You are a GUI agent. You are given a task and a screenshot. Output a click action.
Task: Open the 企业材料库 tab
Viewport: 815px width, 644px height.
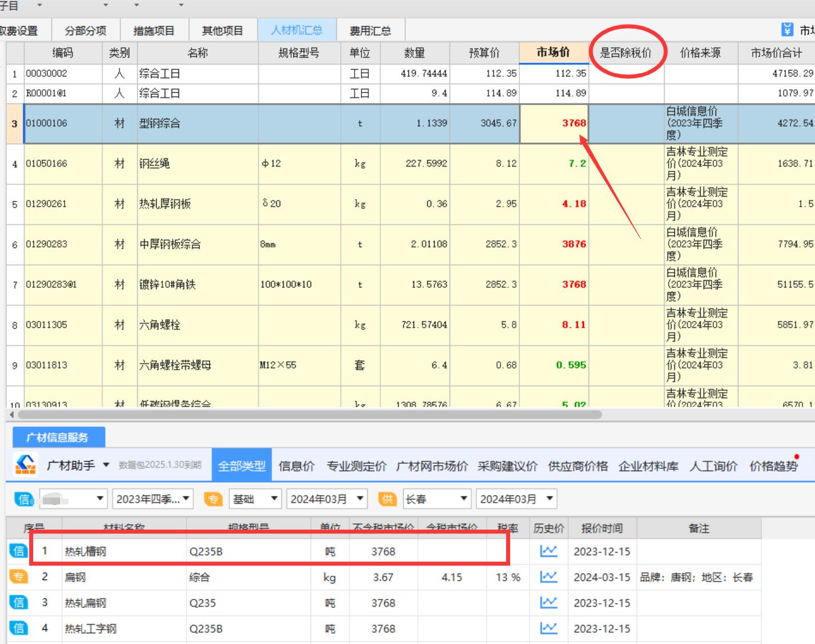pyautogui.click(x=649, y=466)
